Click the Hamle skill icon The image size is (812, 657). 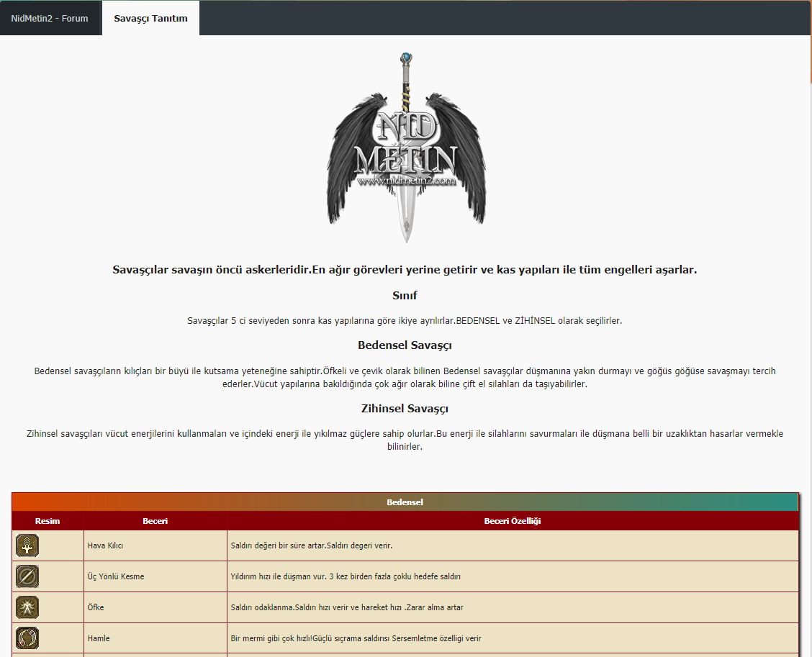point(27,638)
